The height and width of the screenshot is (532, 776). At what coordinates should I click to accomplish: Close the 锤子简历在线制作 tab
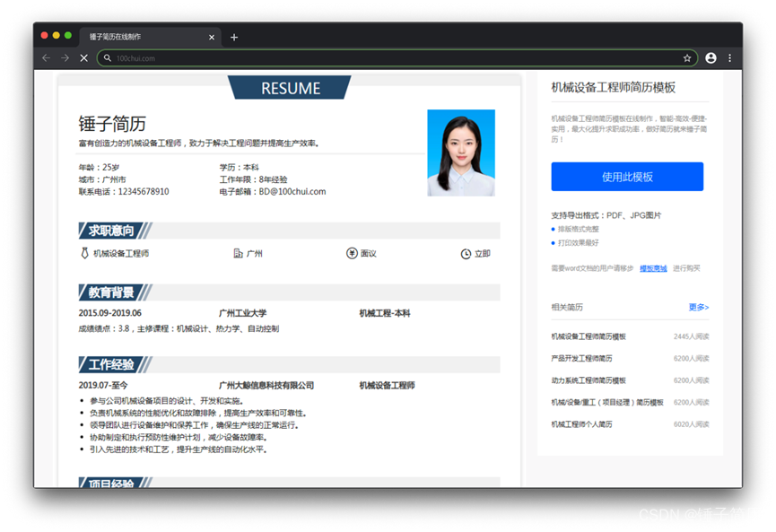pos(212,37)
